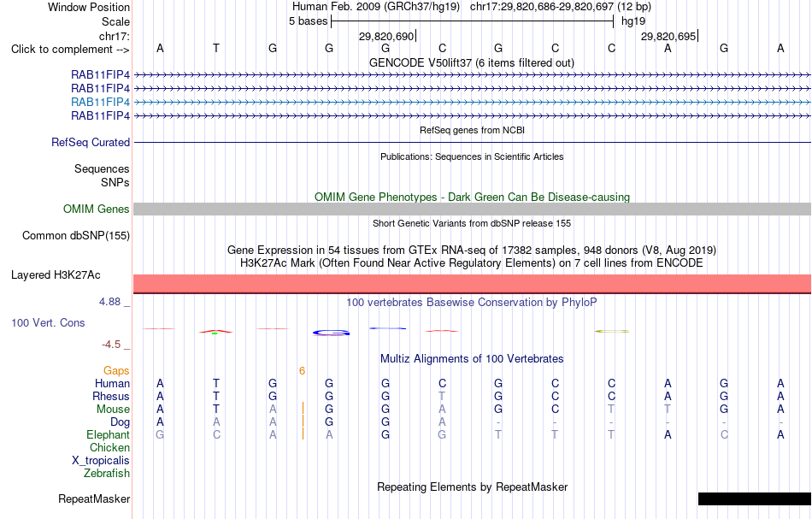The height and width of the screenshot is (519, 812).
Task: Open the 'RefSeq genes from NCBI' track title
Action: pyautogui.click(x=472, y=130)
